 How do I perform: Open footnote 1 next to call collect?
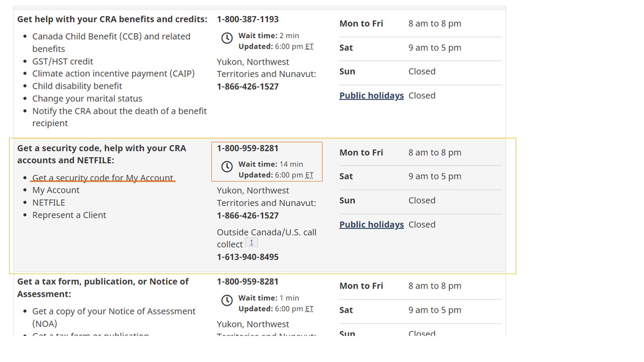(252, 243)
